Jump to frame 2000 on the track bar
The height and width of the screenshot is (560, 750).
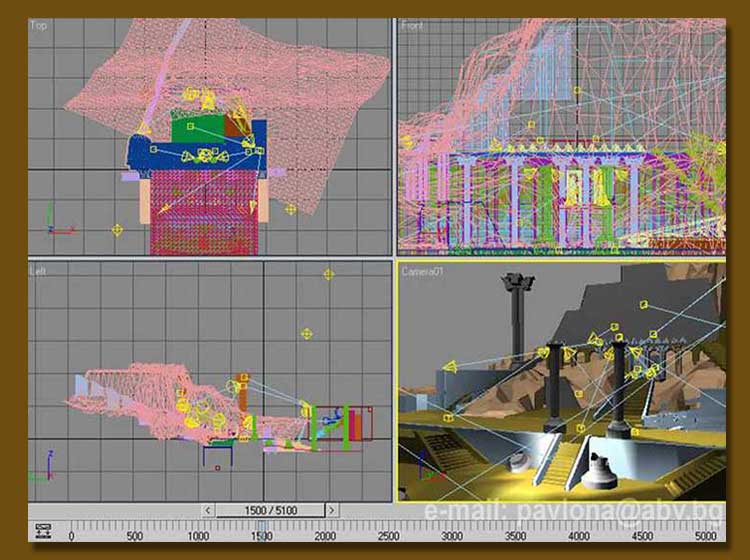coord(325,536)
